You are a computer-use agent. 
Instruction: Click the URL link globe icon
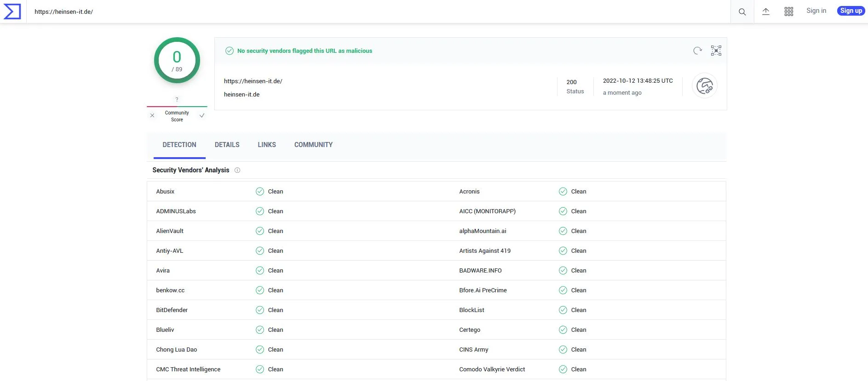click(705, 85)
